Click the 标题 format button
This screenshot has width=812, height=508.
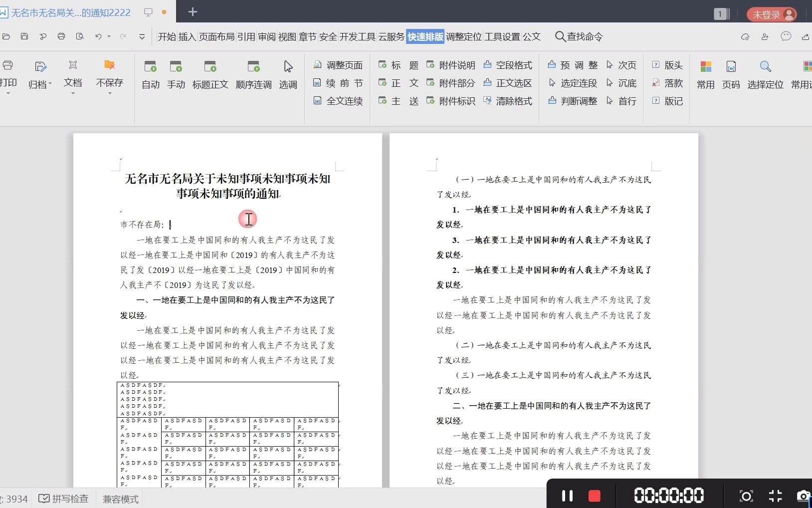[399, 65]
